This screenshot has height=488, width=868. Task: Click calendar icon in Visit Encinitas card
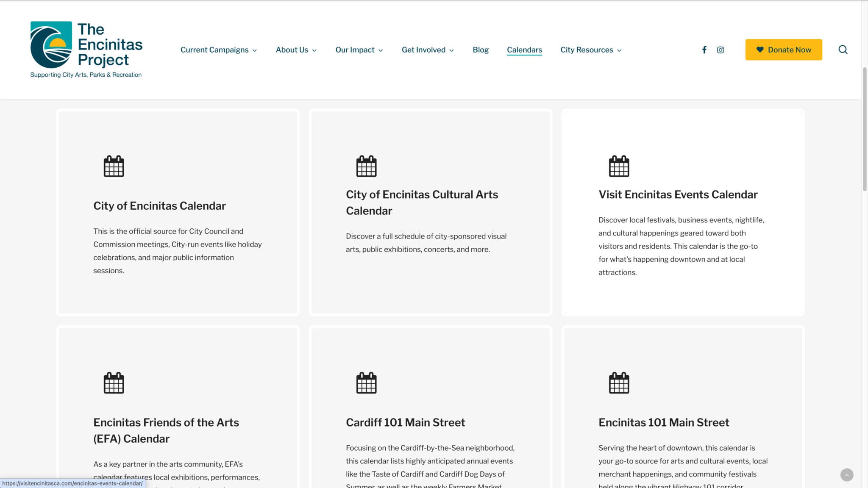pos(619,166)
